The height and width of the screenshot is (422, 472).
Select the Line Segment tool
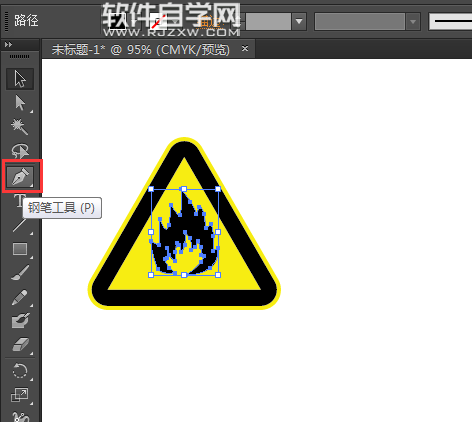coord(20,225)
